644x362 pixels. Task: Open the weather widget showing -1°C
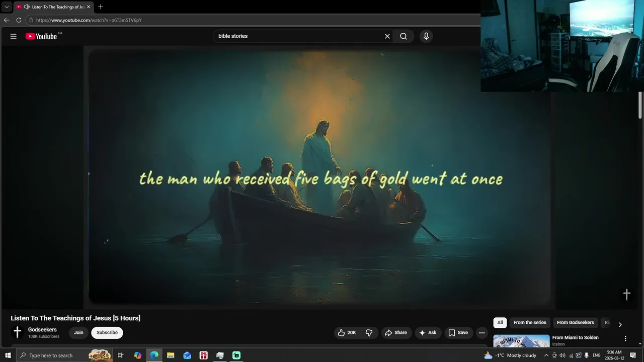click(x=510, y=355)
